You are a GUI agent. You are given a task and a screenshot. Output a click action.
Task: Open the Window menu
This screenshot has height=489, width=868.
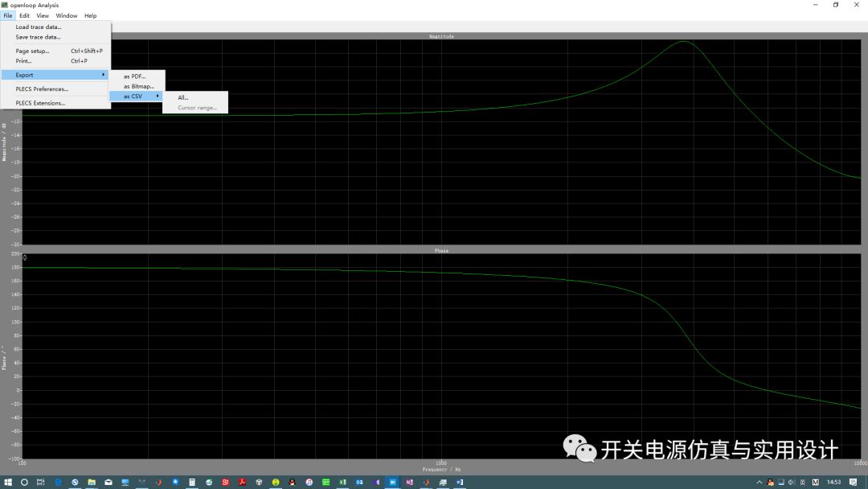point(67,15)
